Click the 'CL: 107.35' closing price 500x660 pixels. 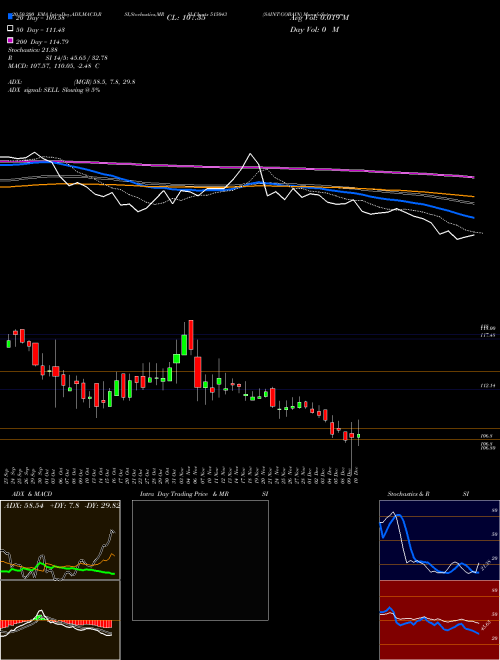186,18
